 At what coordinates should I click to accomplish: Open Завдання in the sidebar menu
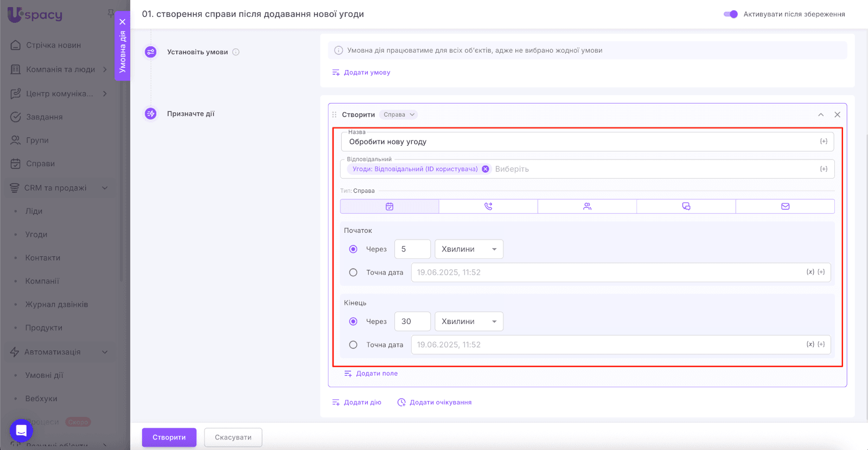click(44, 117)
